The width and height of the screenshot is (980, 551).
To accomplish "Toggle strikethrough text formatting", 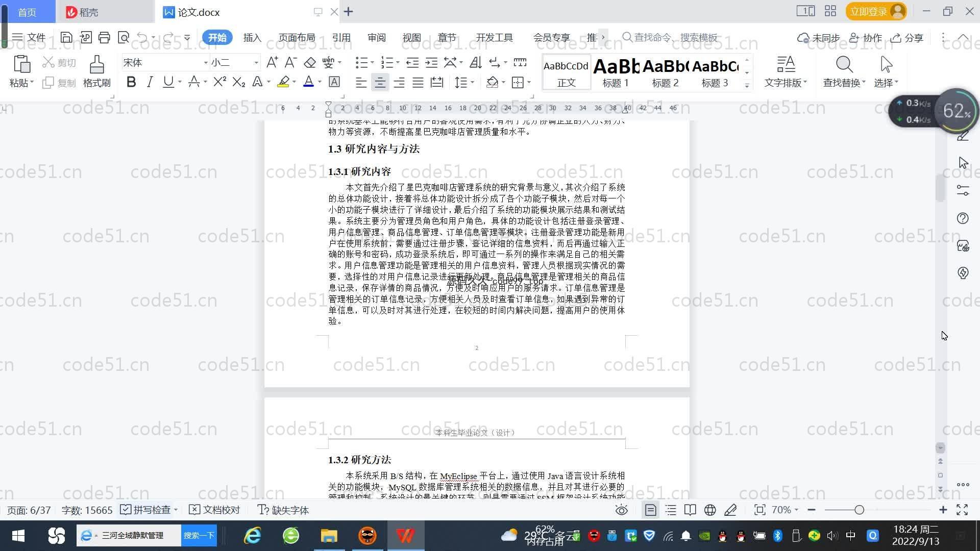I will tap(194, 82).
